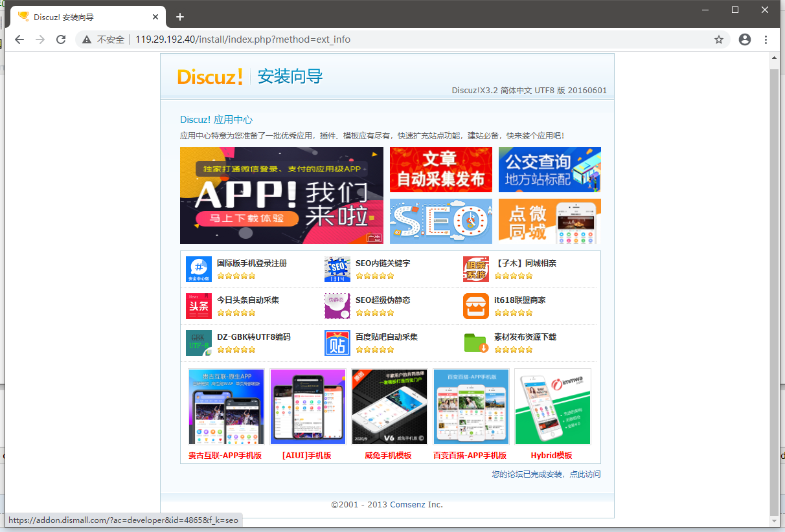Open the 百变百搭 template thumbnail
785x532 pixels.
pyautogui.click(x=472, y=406)
